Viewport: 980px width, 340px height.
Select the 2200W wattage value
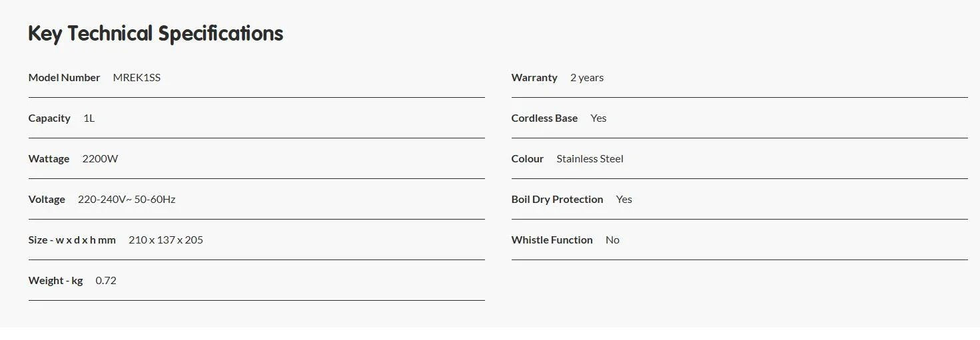click(x=100, y=158)
